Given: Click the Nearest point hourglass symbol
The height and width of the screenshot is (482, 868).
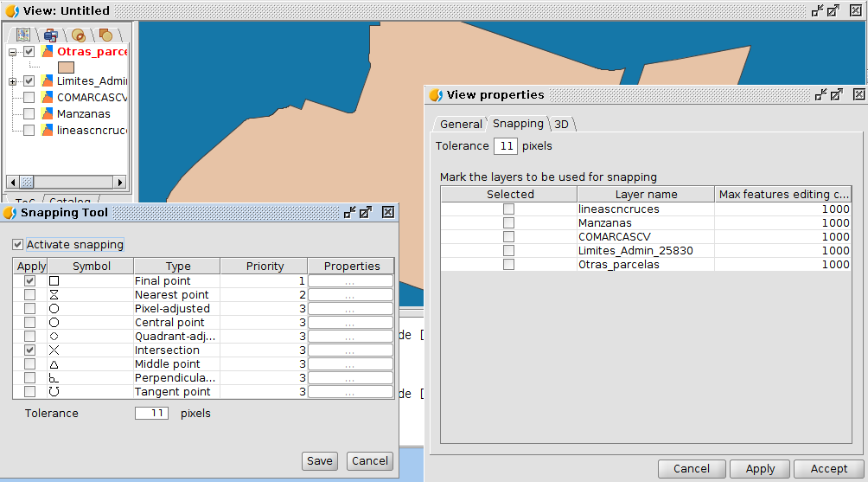Looking at the screenshot, I should (x=54, y=295).
